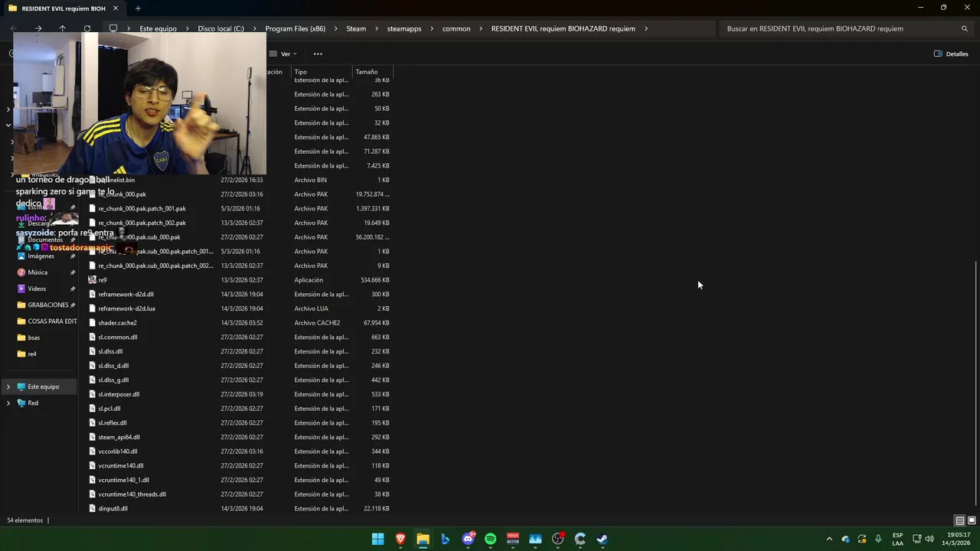Expand the Este equipo tree node
This screenshot has height=551, width=980.
pyautogui.click(x=8, y=386)
